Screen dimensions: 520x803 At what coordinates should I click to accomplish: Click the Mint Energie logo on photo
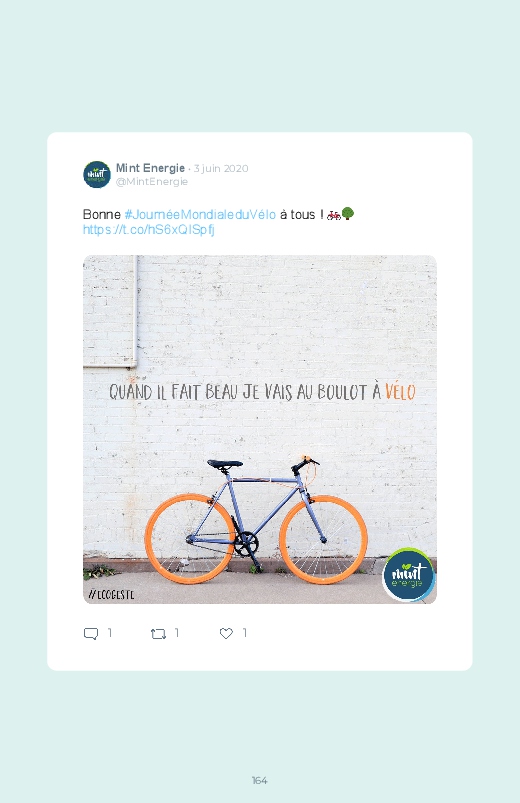click(408, 575)
